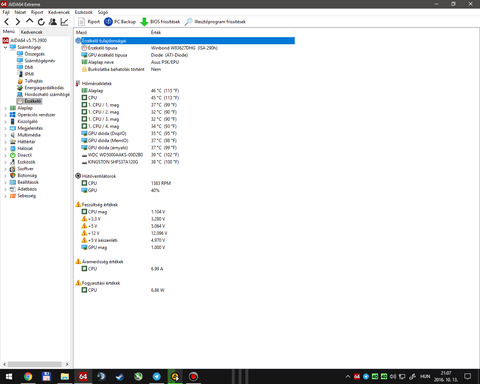This screenshot has height=384, width=480.
Task: Open the Windows Start button
Action: tap(9, 377)
